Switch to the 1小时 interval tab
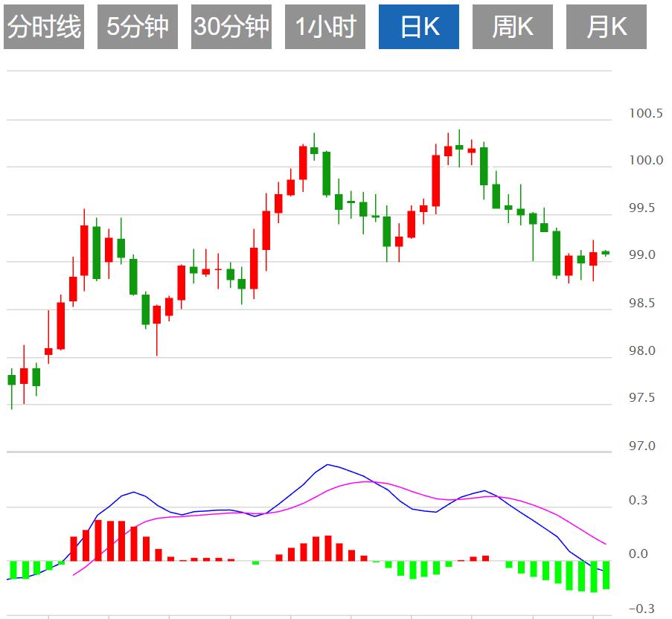Screen dimensions: 672x619 [x=324, y=27]
